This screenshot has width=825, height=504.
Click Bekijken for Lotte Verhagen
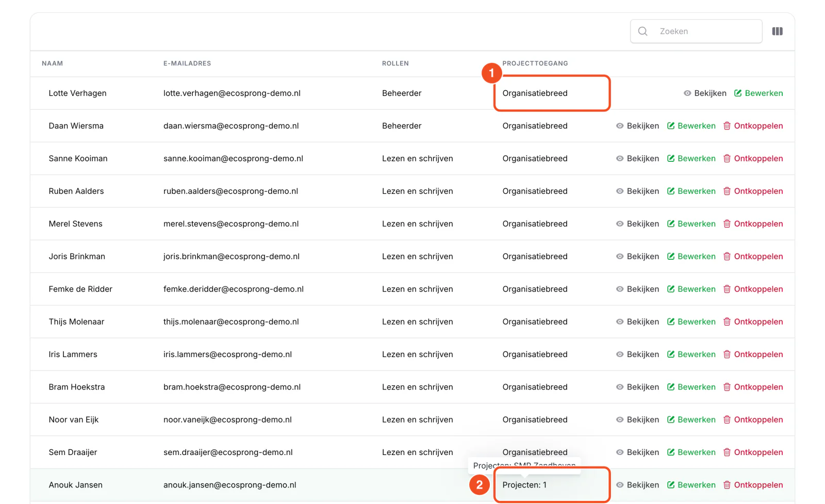coord(705,93)
